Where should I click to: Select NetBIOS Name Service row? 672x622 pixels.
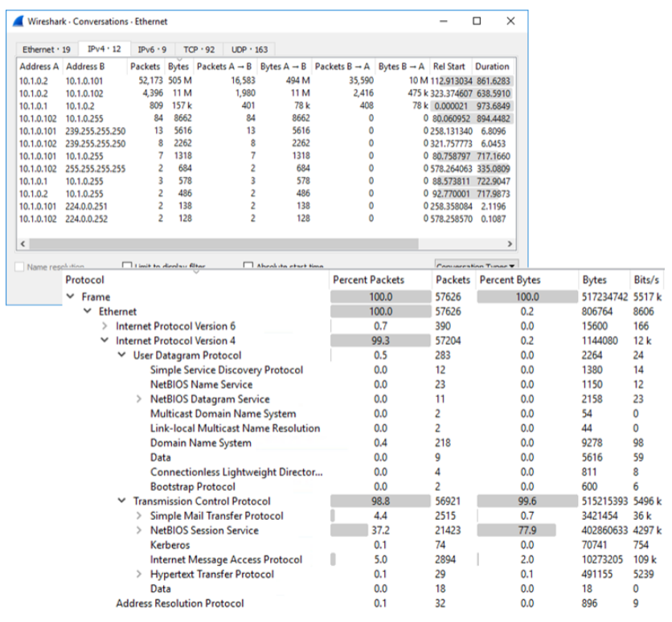pyautogui.click(x=363, y=384)
